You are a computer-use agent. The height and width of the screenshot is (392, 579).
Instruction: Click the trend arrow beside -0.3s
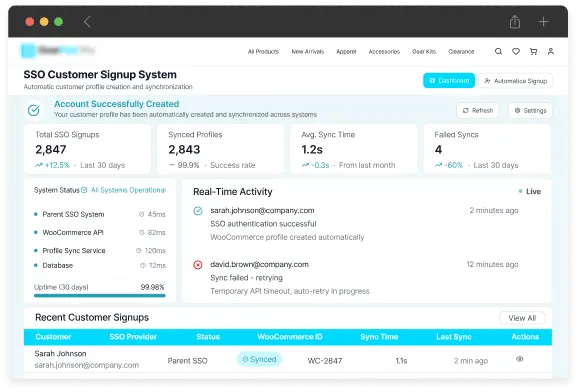point(305,165)
